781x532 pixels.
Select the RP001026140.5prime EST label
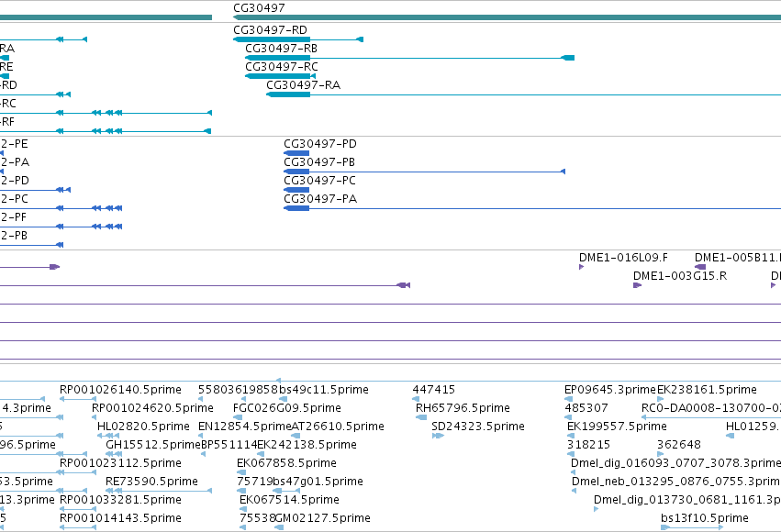pos(120,390)
